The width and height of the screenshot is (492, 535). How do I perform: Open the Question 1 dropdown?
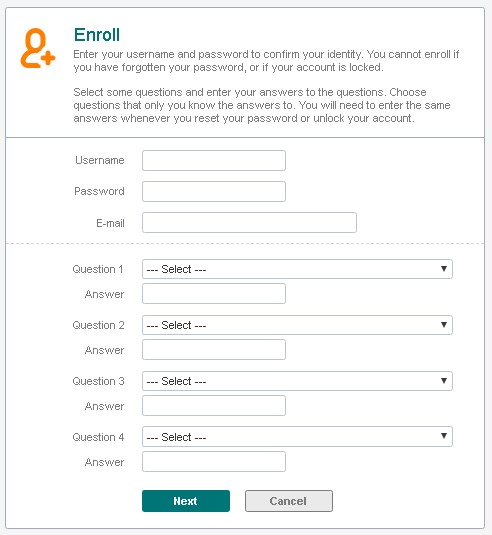tap(297, 269)
